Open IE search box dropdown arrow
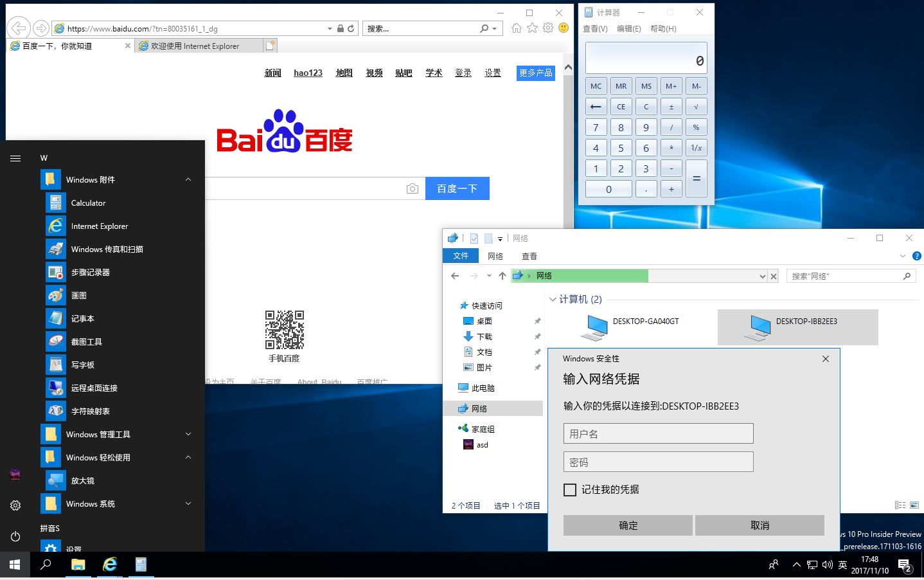The width and height of the screenshot is (924, 580). [x=494, y=28]
